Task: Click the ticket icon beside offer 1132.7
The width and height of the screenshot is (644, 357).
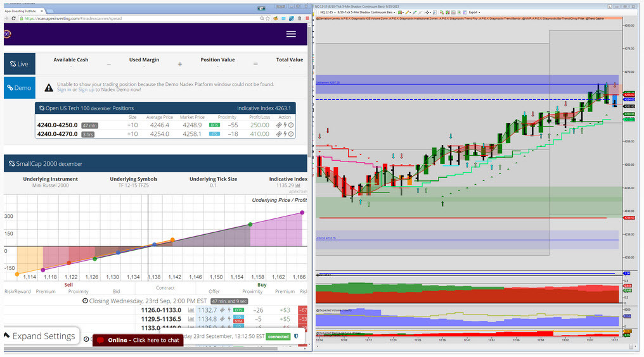Action: (x=222, y=310)
